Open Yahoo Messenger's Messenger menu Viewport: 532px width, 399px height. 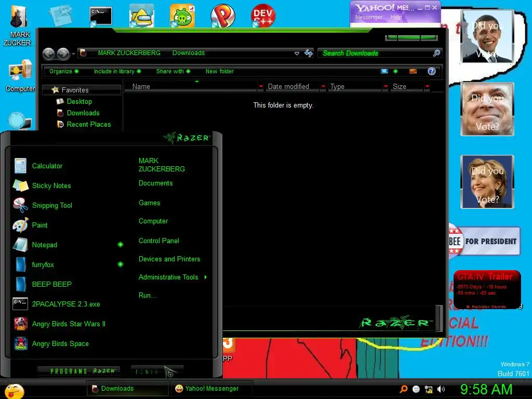click(x=369, y=17)
